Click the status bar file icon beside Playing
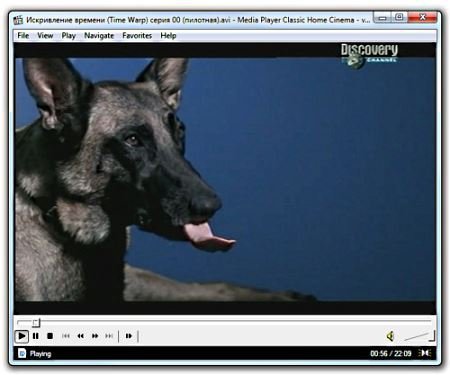This screenshot has height=375, width=450. 22,353
